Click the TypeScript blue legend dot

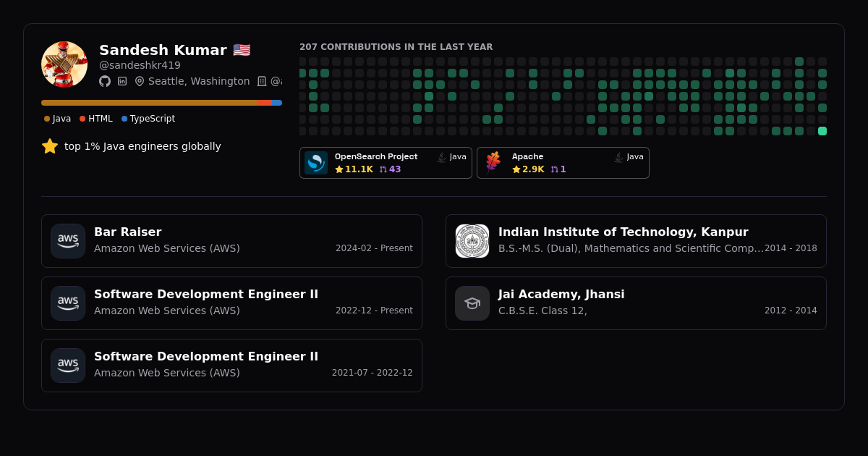coord(124,119)
